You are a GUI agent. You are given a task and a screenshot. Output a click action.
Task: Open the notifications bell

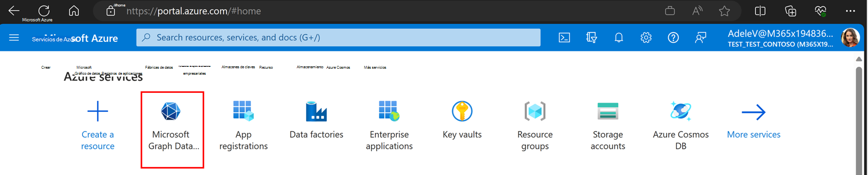pos(619,38)
